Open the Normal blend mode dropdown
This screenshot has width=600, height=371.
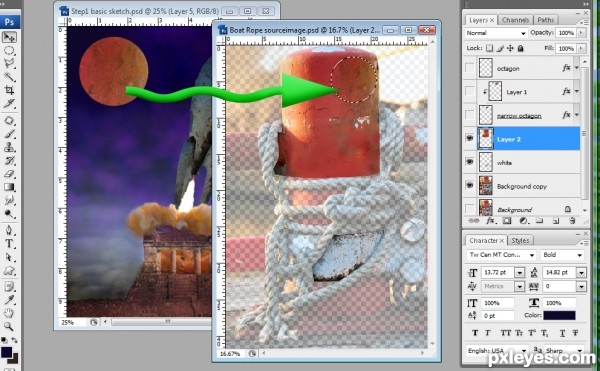pyautogui.click(x=497, y=33)
